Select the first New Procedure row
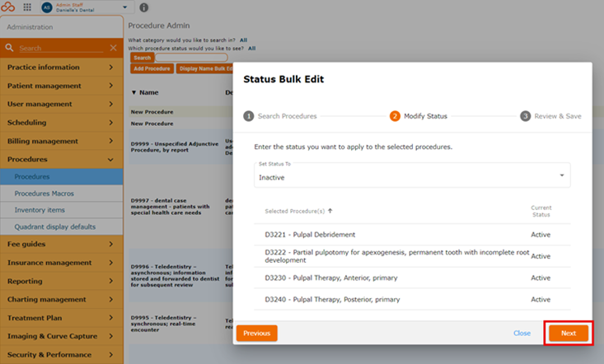The height and width of the screenshot is (364, 604). pos(181,112)
